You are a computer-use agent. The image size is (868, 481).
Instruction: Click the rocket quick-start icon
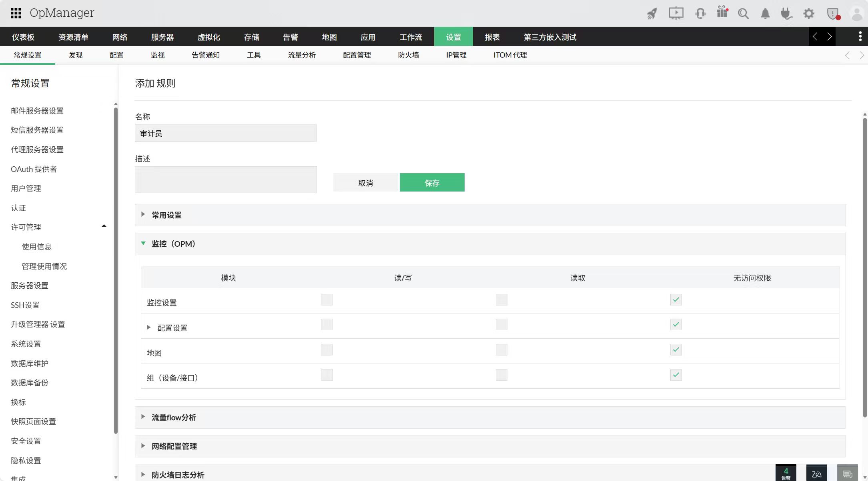click(652, 14)
